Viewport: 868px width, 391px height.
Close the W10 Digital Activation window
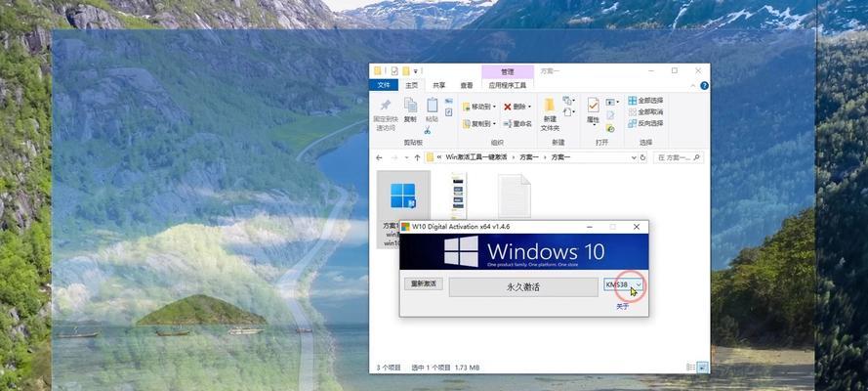(x=636, y=227)
